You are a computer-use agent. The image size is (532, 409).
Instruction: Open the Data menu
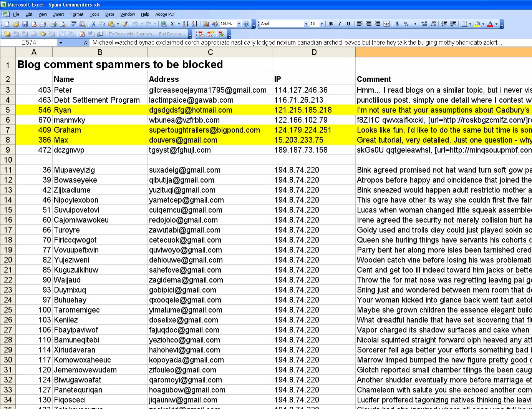click(x=110, y=14)
